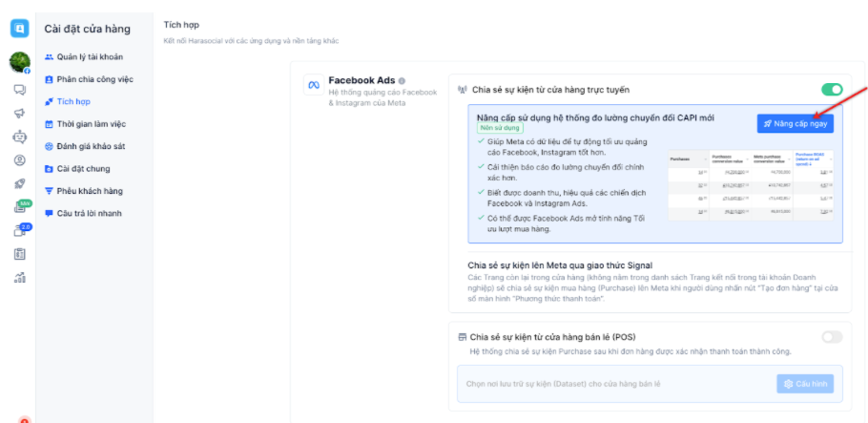The height and width of the screenshot is (423, 868).
Task: Open the chat conversations icon
Action: pos(19,90)
